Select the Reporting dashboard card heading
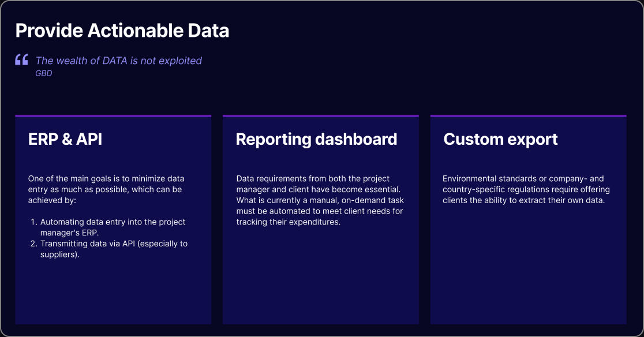The width and height of the screenshot is (644, 337). click(316, 140)
